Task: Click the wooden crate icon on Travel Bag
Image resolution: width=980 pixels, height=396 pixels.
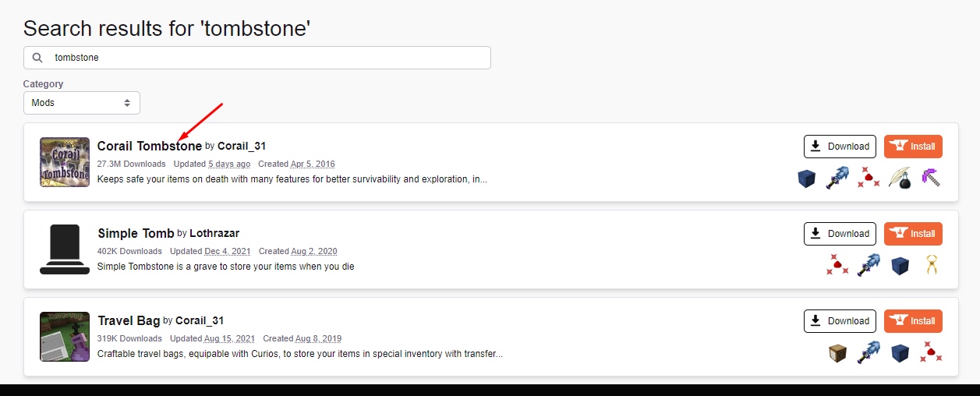Action: tap(837, 353)
